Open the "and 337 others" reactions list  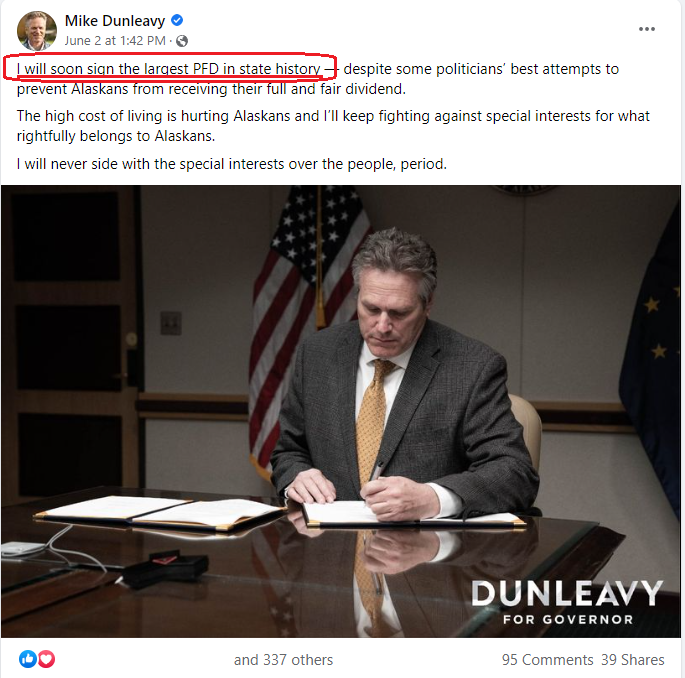tap(283, 660)
